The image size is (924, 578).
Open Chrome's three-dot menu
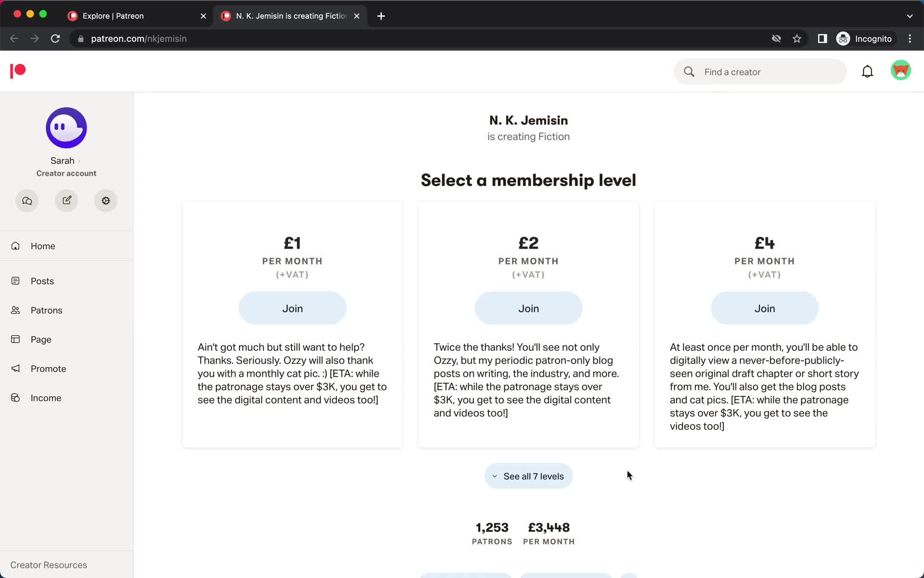tap(910, 39)
